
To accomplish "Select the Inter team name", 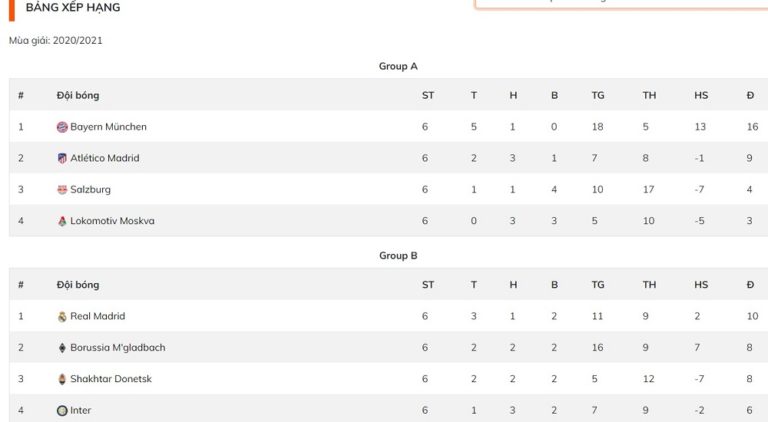I will coord(81,410).
